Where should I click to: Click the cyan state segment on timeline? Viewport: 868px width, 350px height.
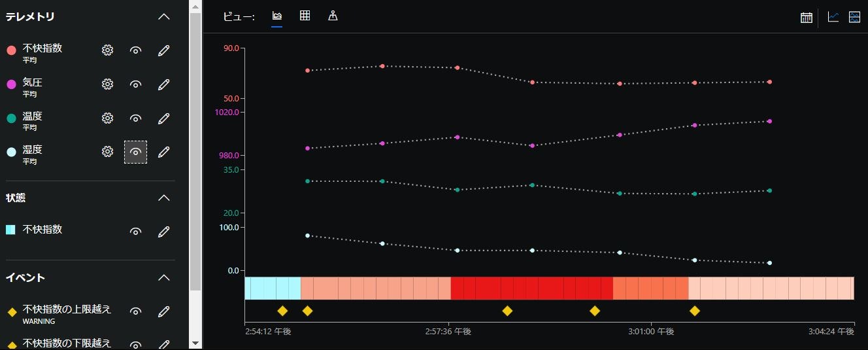point(273,288)
